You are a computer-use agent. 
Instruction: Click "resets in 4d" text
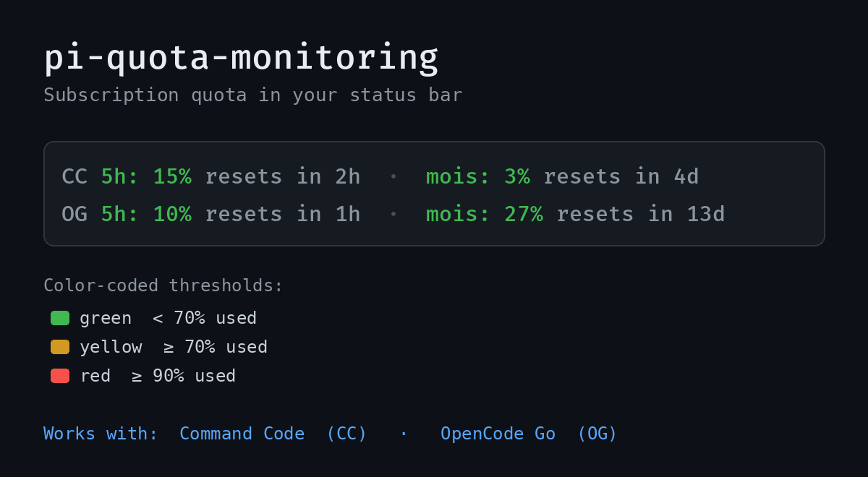tap(621, 177)
